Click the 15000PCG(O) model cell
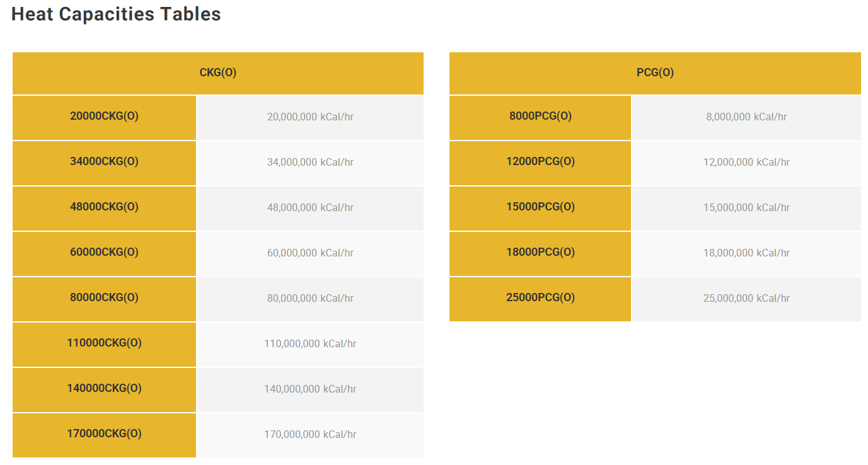Viewport: 868px width, 465px height. click(540, 208)
